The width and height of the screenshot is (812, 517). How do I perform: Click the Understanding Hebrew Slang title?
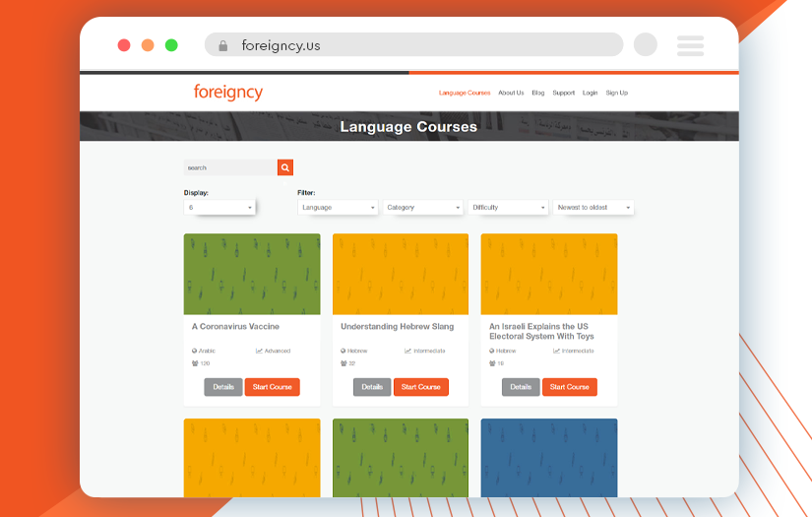pyautogui.click(x=398, y=326)
